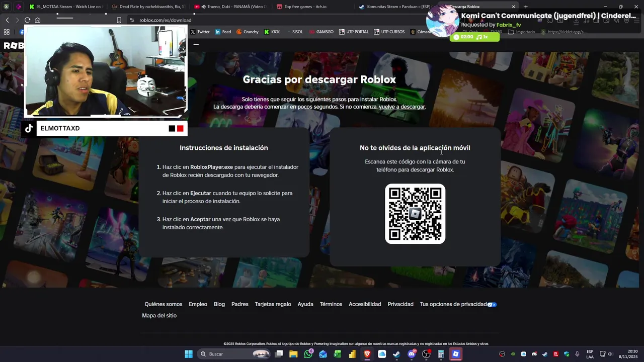
Task: Open the Windows Start menu
Action: pos(189,354)
